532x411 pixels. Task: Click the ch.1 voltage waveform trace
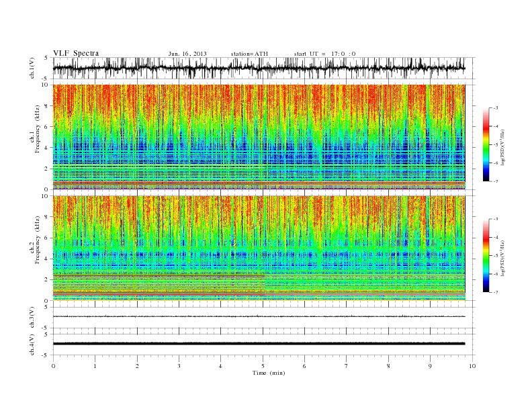(259, 68)
